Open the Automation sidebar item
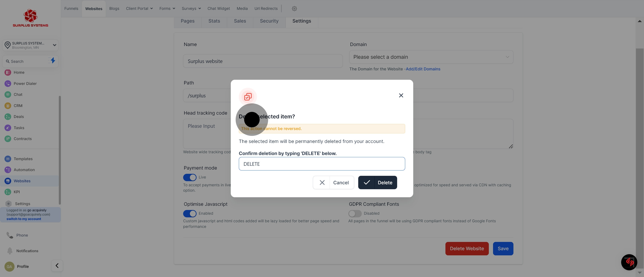 click(24, 170)
